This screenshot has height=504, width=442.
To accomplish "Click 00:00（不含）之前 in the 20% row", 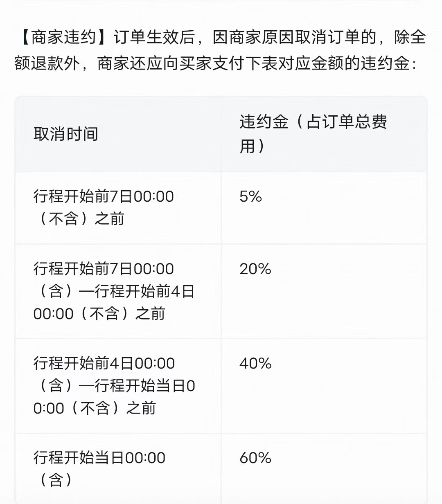I will [99, 314].
